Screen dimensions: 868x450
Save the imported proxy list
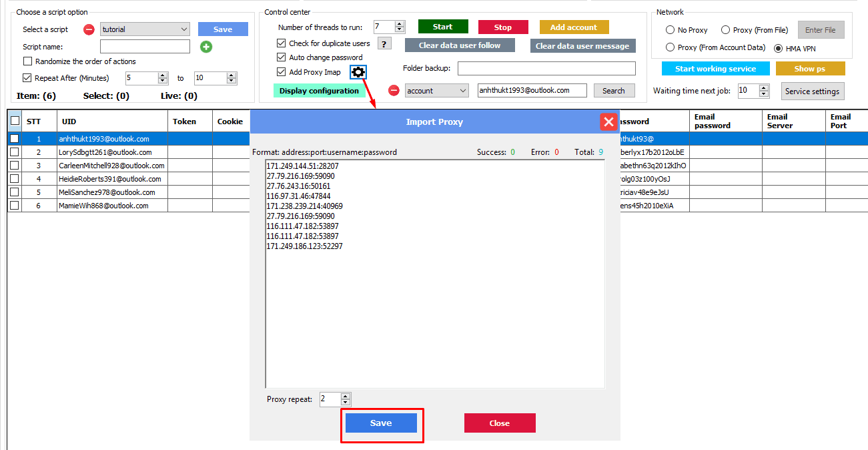381,423
